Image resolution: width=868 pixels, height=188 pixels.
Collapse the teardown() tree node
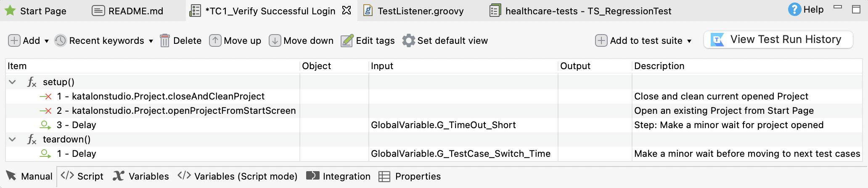[x=13, y=140]
